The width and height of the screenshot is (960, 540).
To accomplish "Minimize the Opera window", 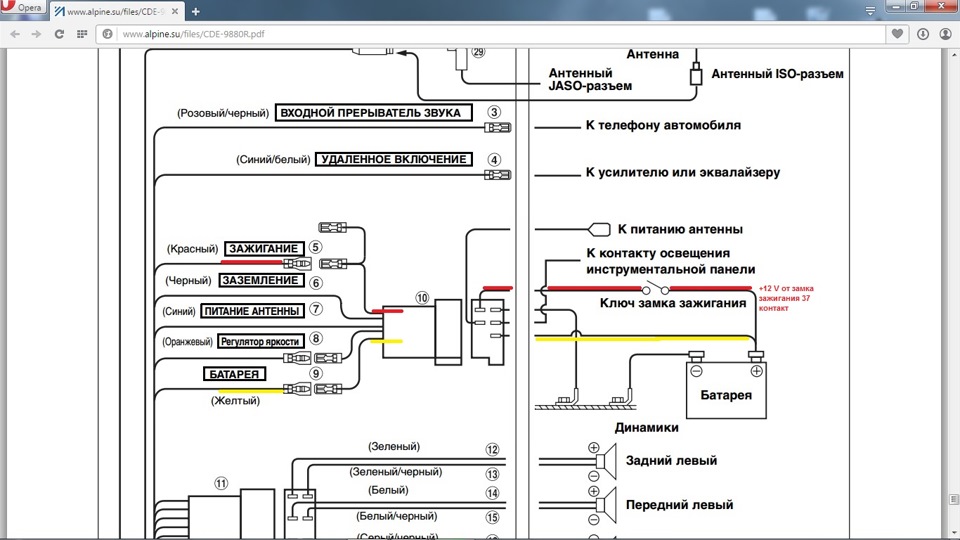I will 896,6.
